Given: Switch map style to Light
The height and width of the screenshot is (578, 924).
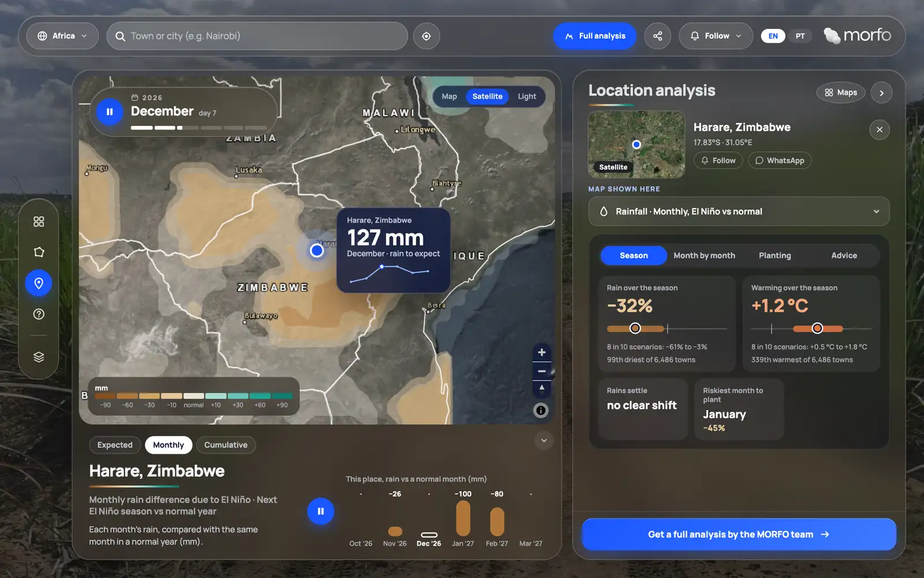Looking at the screenshot, I should (x=527, y=97).
